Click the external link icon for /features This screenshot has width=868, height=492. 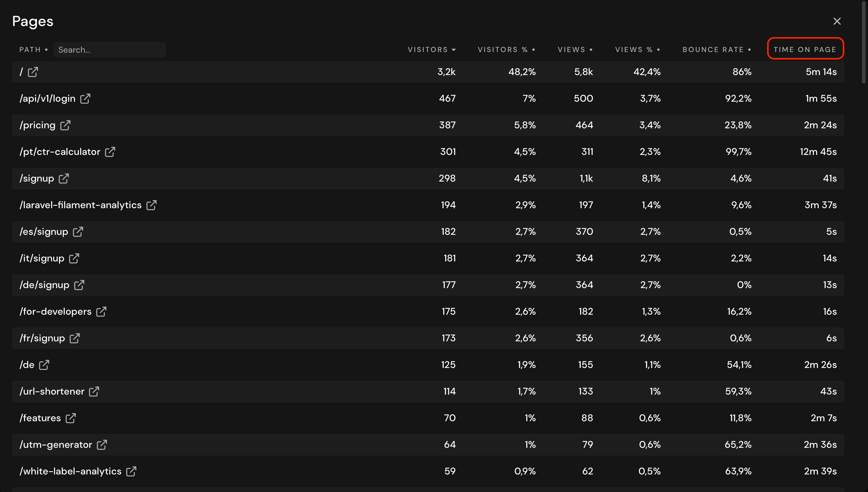point(70,418)
